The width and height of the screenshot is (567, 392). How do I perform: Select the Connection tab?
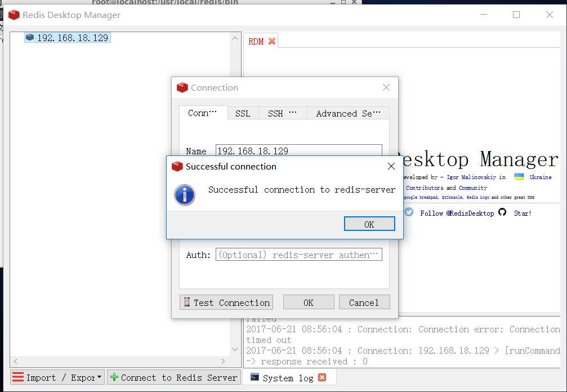pyautogui.click(x=203, y=113)
